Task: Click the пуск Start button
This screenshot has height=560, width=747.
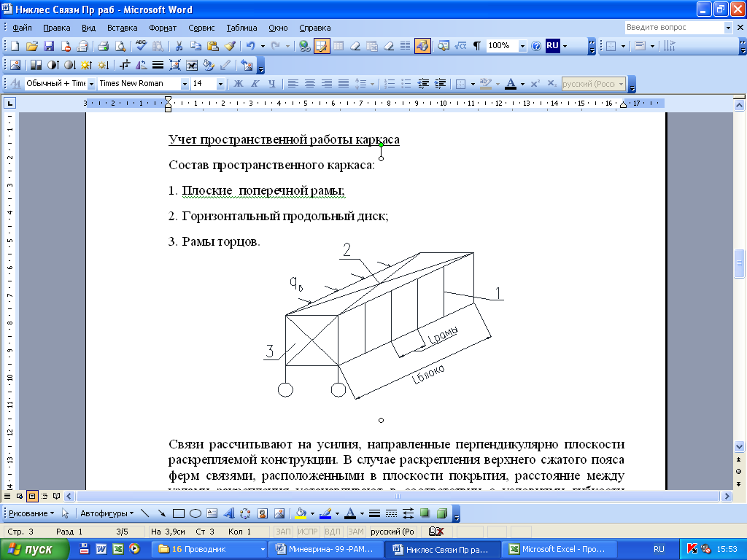Action: tap(34, 550)
